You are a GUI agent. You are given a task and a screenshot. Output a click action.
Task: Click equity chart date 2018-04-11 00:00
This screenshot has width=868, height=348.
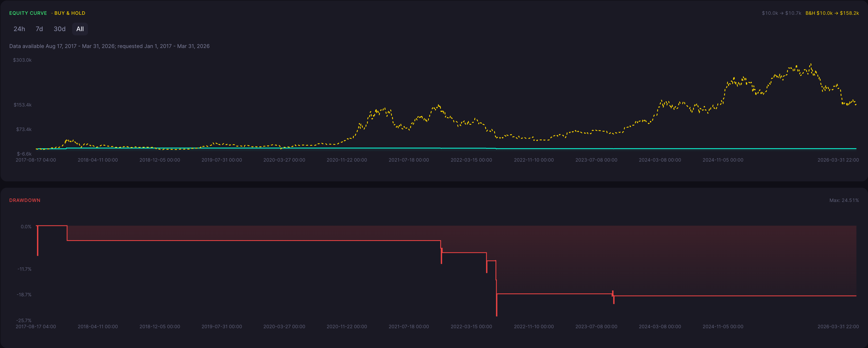tap(98, 160)
